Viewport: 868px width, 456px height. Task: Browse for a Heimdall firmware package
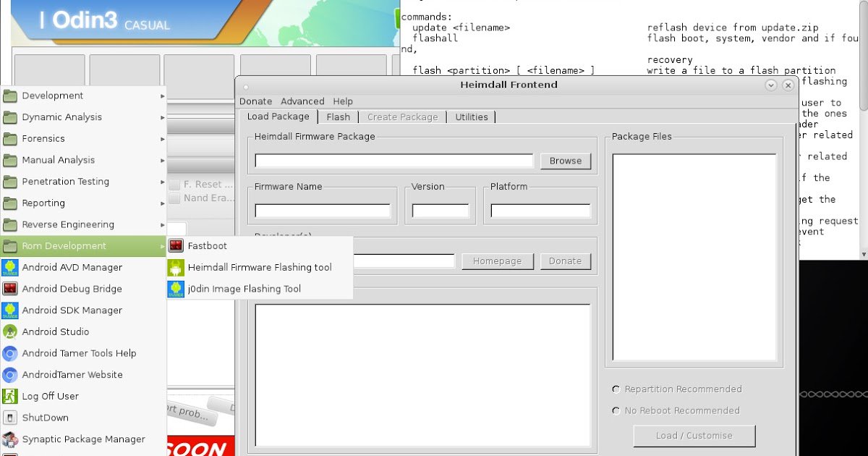[x=565, y=161]
